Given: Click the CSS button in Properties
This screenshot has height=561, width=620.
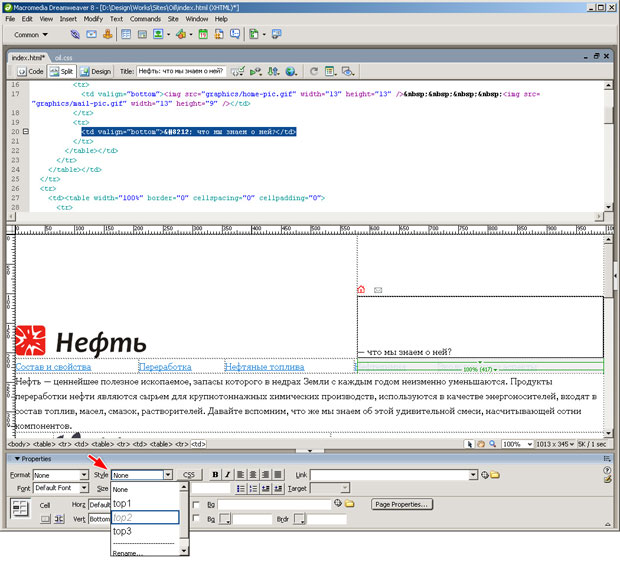Looking at the screenshot, I should click(190, 475).
